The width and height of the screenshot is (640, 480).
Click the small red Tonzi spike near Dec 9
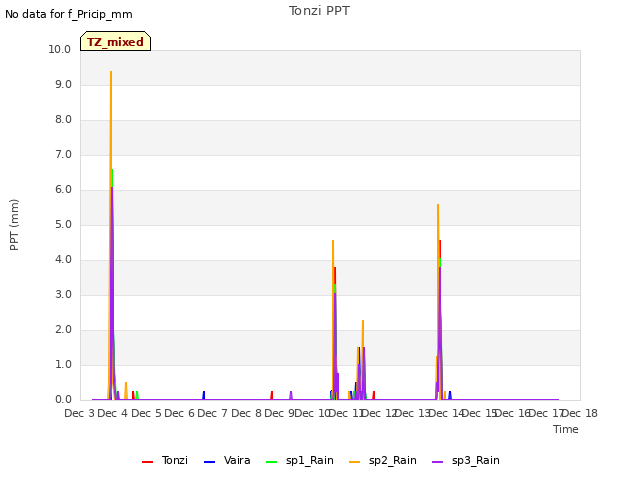[x=272, y=395]
